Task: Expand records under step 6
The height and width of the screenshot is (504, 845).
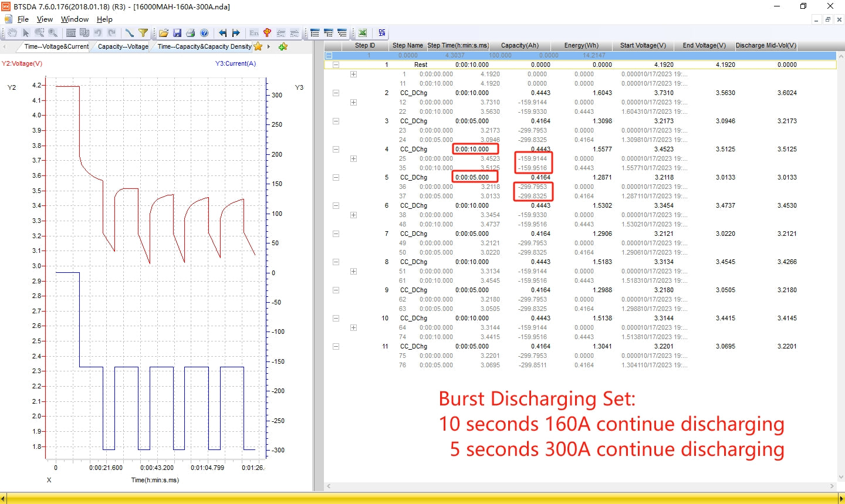Action: (353, 215)
